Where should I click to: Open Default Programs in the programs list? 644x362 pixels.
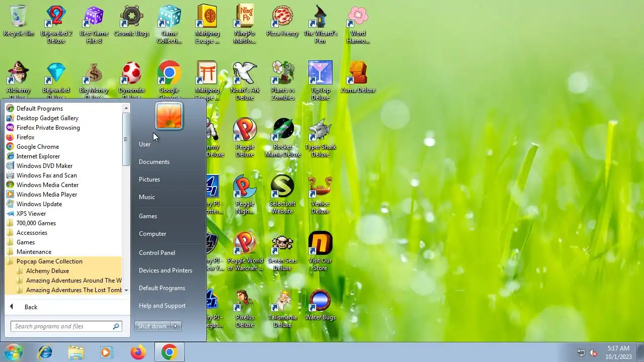[63, 109]
